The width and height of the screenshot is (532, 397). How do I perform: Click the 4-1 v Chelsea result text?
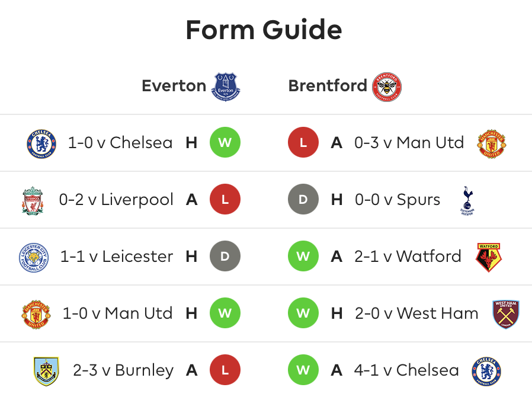tap(406, 370)
